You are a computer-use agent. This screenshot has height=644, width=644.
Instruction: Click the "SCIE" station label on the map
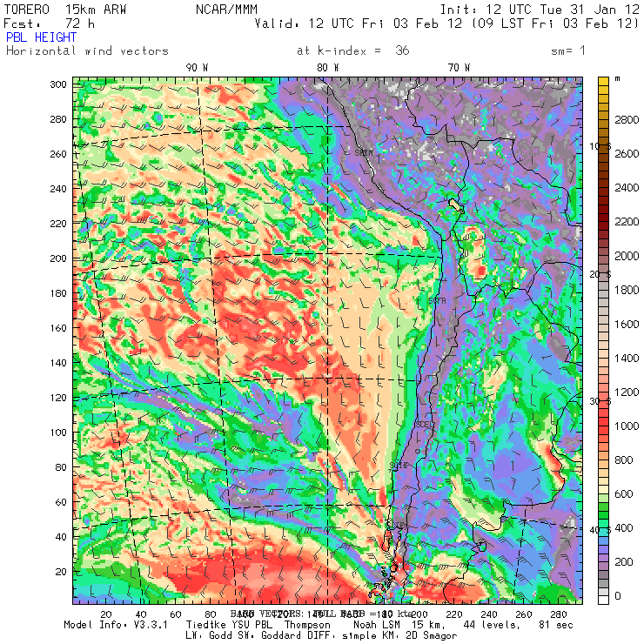pyautogui.click(x=399, y=466)
